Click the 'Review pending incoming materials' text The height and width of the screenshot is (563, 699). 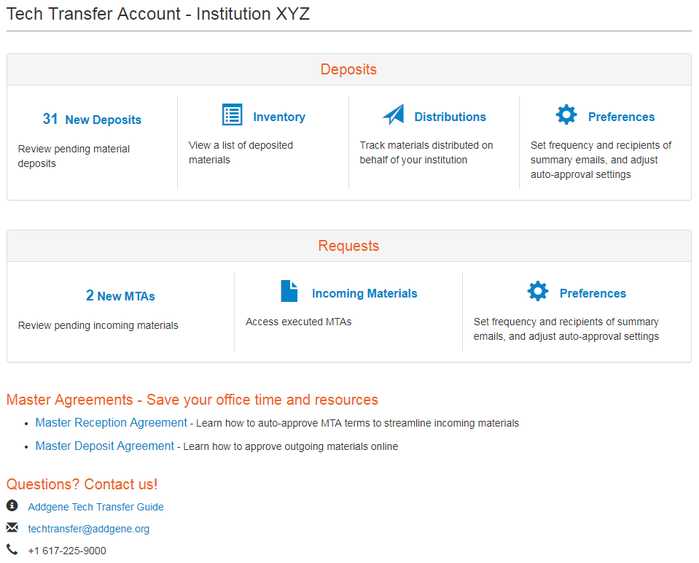[x=98, y=325]
